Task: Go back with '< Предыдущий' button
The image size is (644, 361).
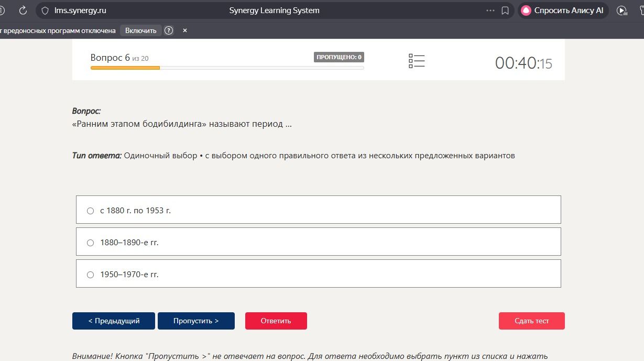Action: (x=114, y=321)
